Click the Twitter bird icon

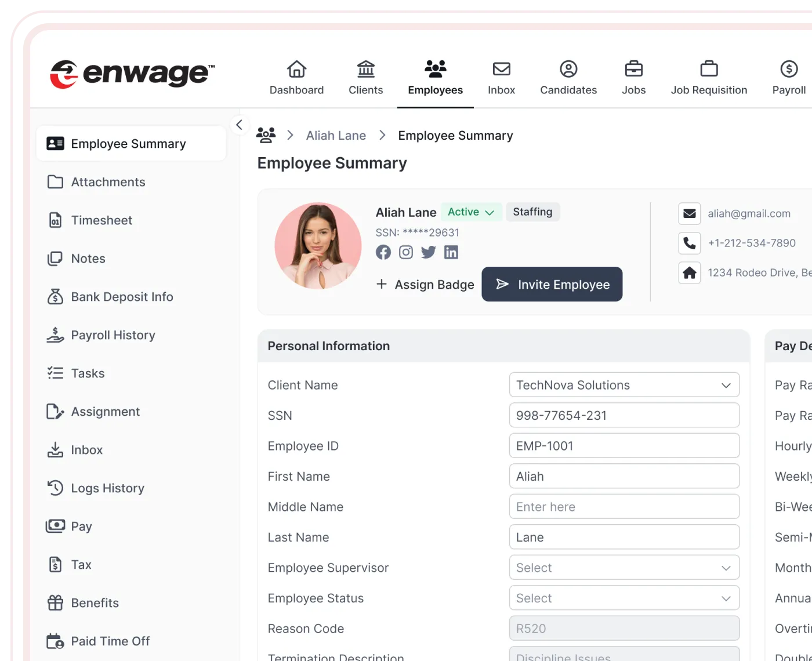tap(429, 252)
